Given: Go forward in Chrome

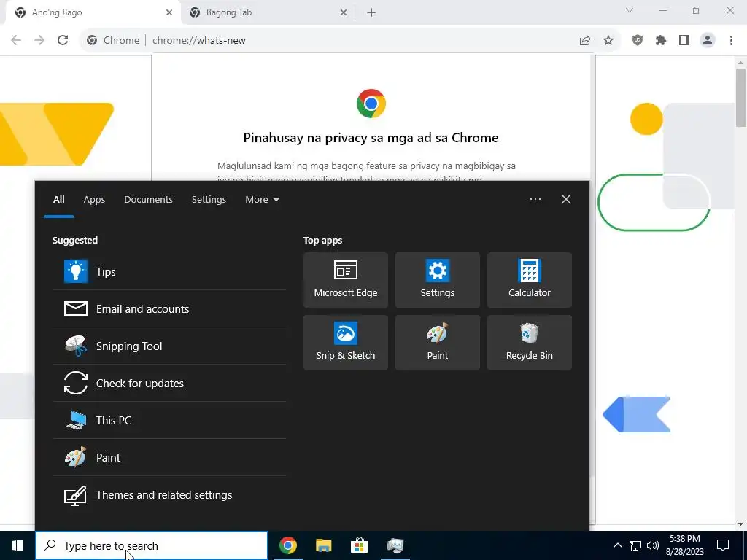Looking at the screenshot, I should [x=39, y=40].
